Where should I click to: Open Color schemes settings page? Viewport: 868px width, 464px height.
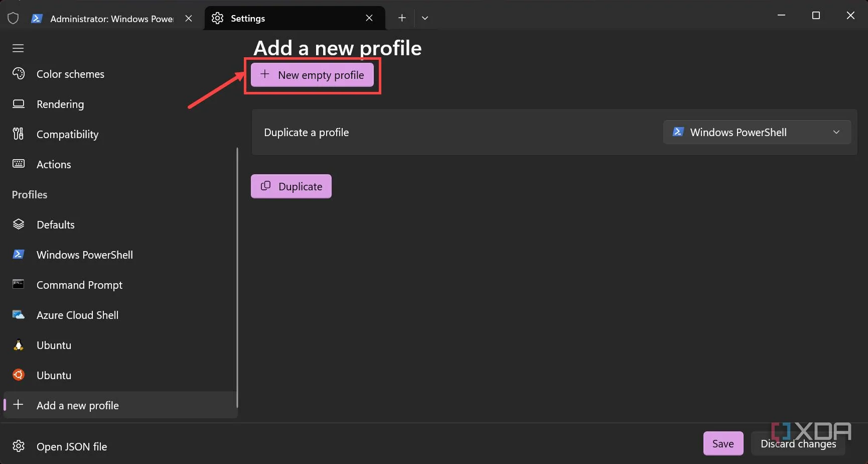tap(70, 74)
